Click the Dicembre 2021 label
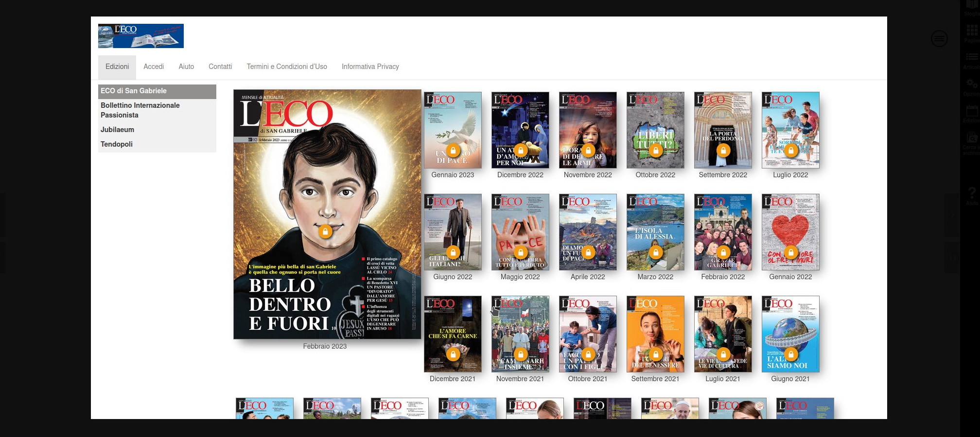Screen dimensions: 980x437 (x=453, y=379)
